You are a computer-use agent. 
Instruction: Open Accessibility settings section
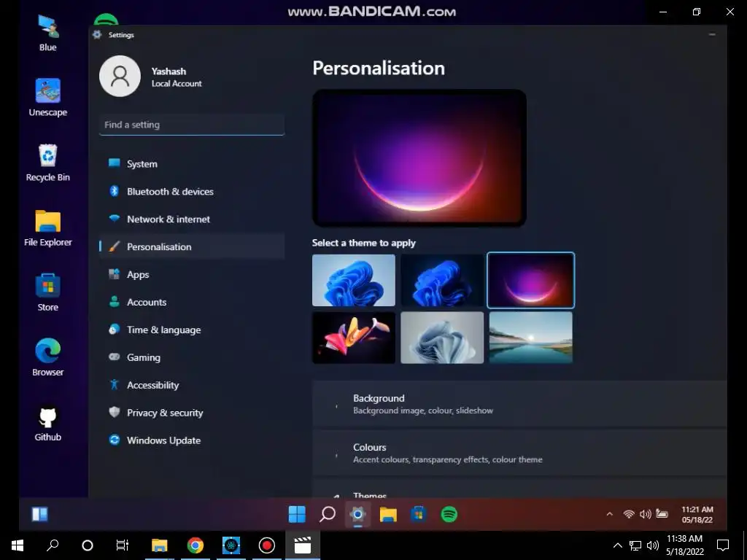click(192, 385)
